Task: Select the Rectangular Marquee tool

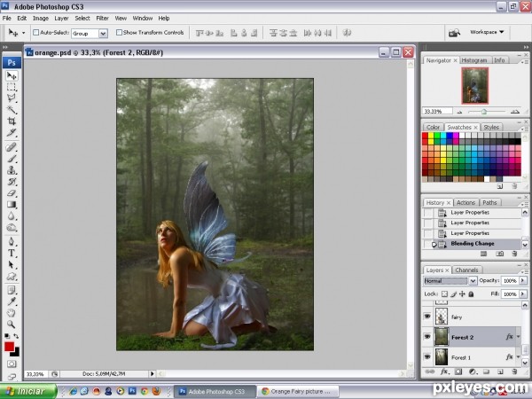Action: point(12,87)
